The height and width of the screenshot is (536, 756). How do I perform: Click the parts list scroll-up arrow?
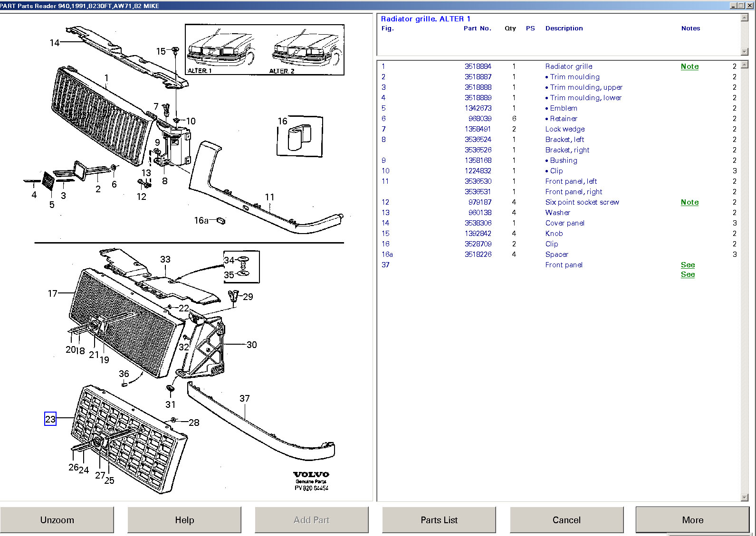745,65
